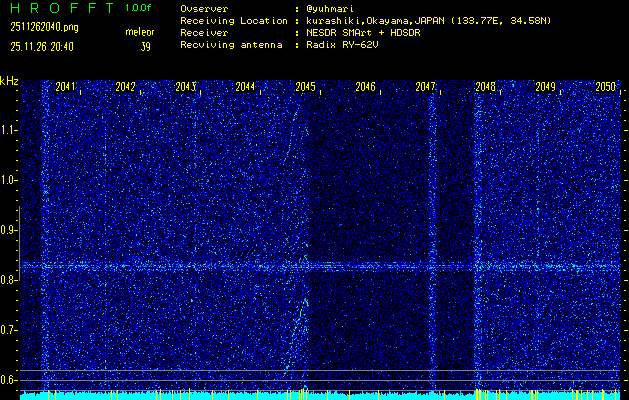Click the 1.0 kHz axis label
Screen dimensions: 629x400
pyautogui.click(x=8, y=181)
